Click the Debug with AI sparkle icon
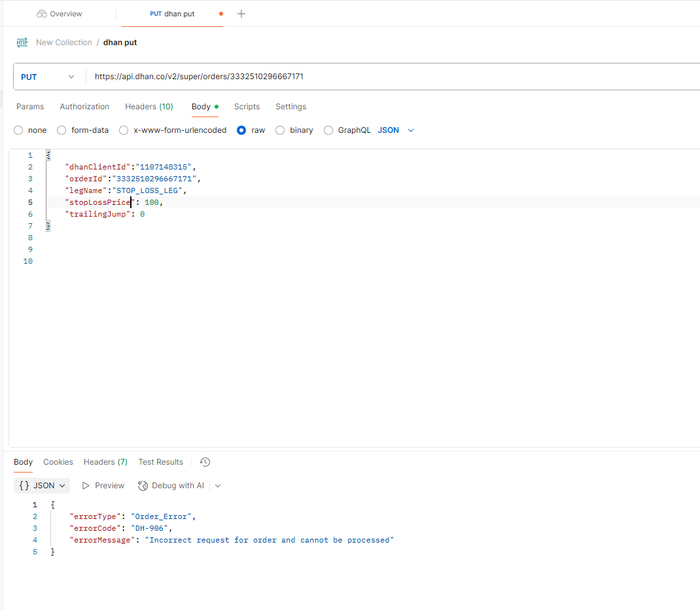This screenshot has height=610, width=700. coord(143,486)
